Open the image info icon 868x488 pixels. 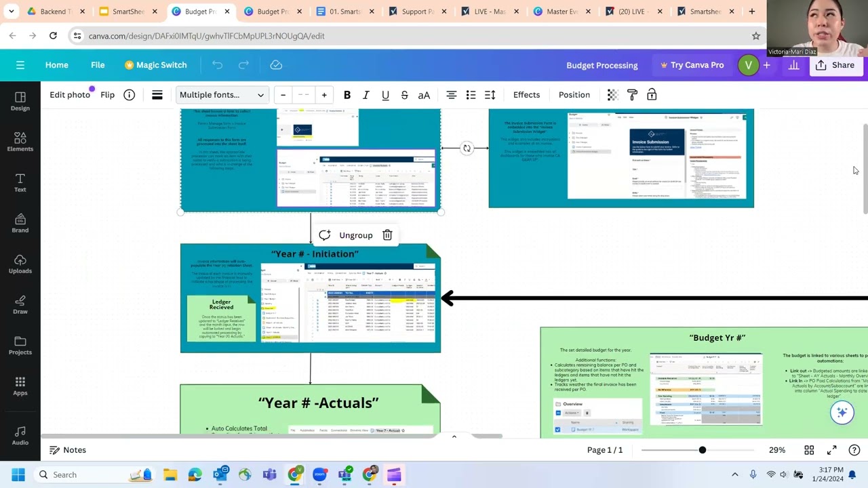(129, 95)
